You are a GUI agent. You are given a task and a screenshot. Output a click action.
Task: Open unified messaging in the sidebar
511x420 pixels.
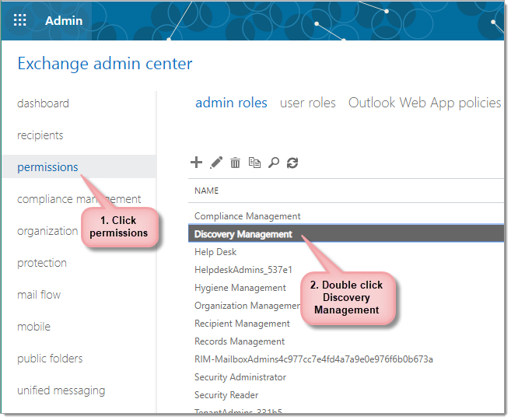click(x=61, y=390)
